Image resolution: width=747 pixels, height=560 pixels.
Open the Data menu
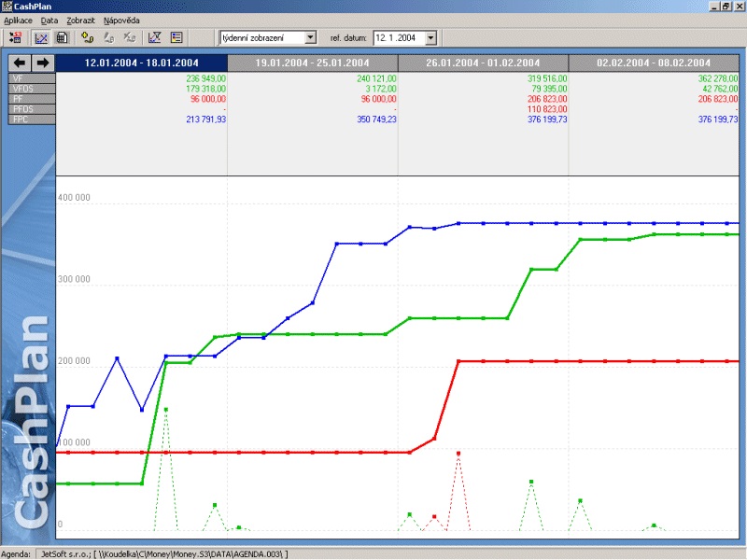49,21
